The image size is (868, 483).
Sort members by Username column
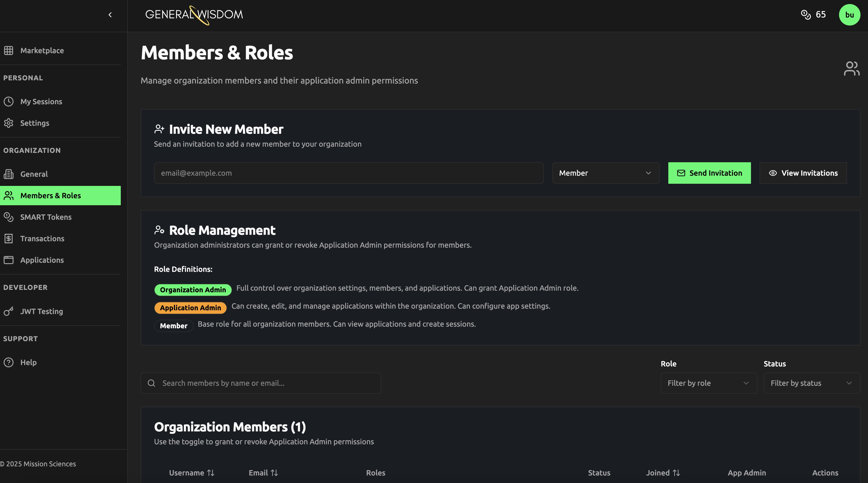pos(191,473)
